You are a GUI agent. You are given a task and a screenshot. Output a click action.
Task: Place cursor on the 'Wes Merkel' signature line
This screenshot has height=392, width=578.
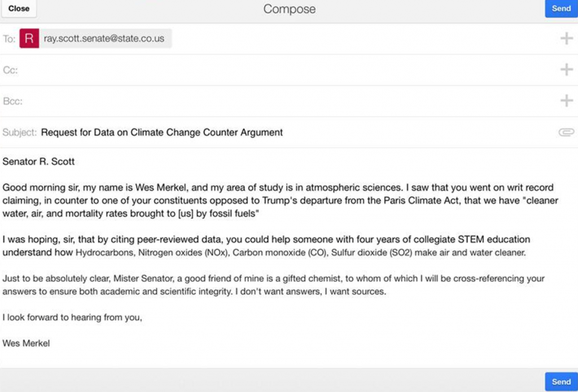click(x=26, y=343)
